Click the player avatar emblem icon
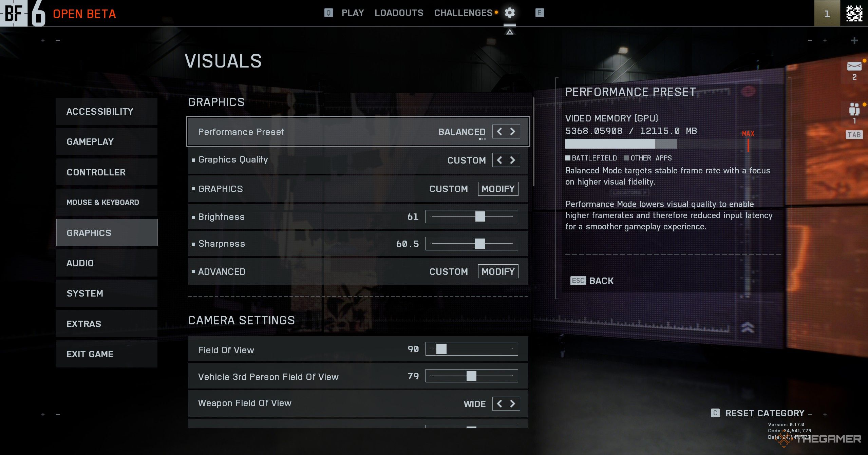This screenshot has height=455, width=868. coord(854,13)
